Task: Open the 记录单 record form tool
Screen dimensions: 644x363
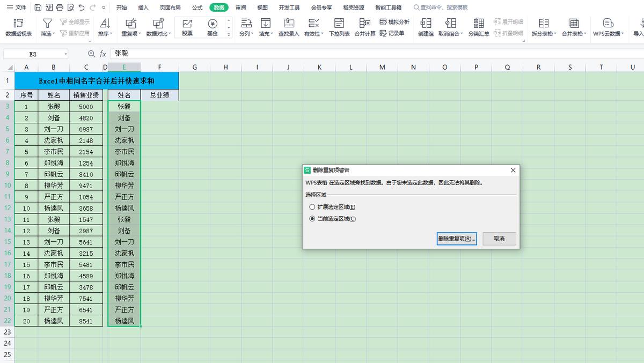Action: (x=393, y=33)
